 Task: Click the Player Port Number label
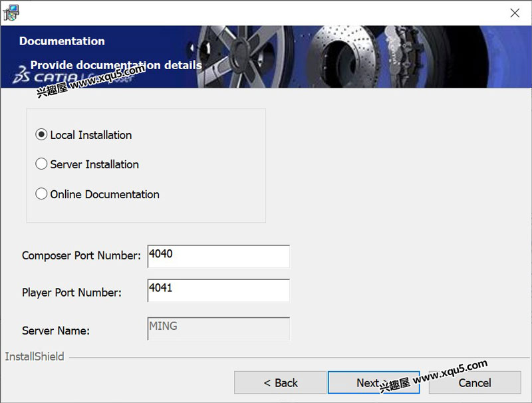(72, 293)
